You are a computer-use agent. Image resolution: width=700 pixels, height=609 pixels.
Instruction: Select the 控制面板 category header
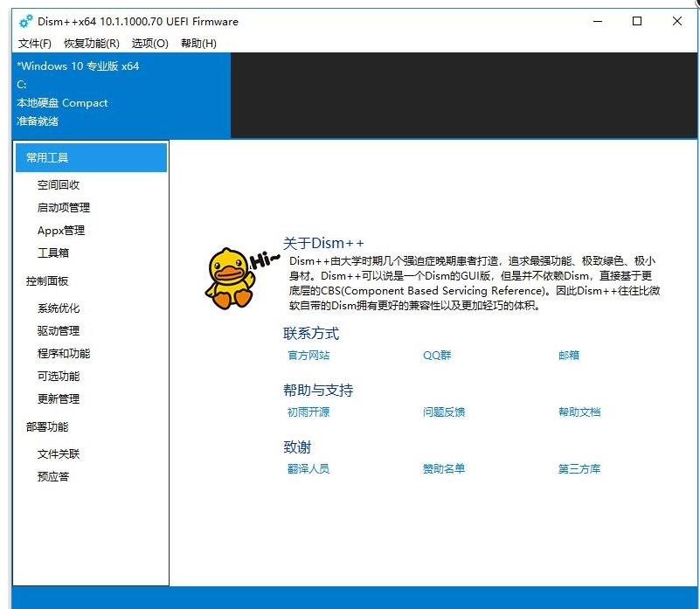pyautogui.click(x=47, y=280)
